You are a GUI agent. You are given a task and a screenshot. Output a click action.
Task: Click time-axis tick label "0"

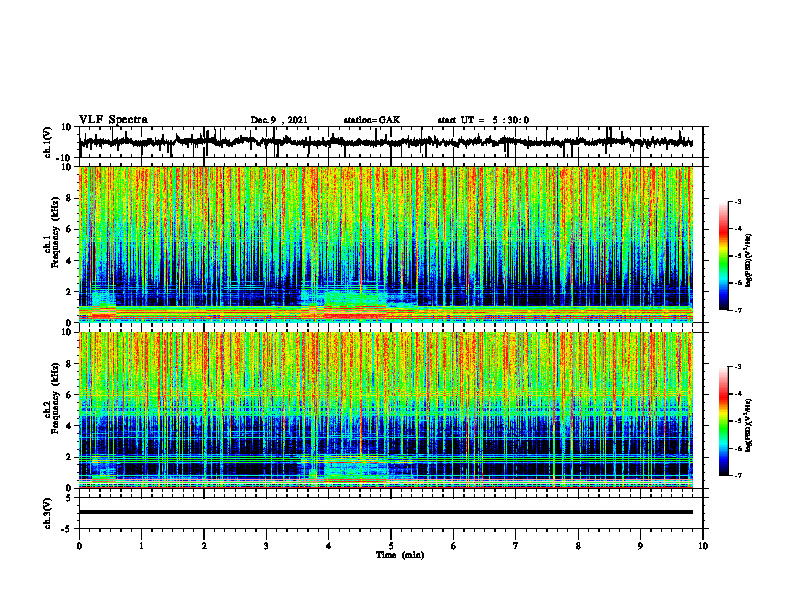click(x=79, y=546)
